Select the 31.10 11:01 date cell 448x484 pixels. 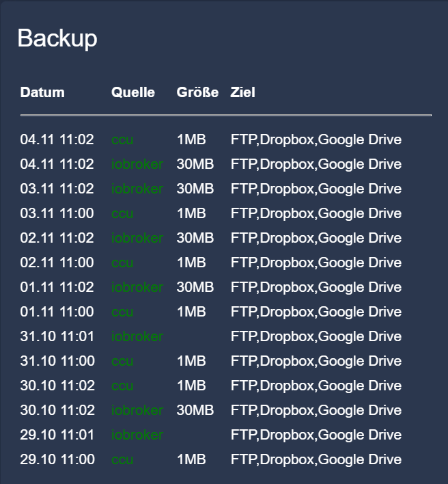(x=57, y=336)
